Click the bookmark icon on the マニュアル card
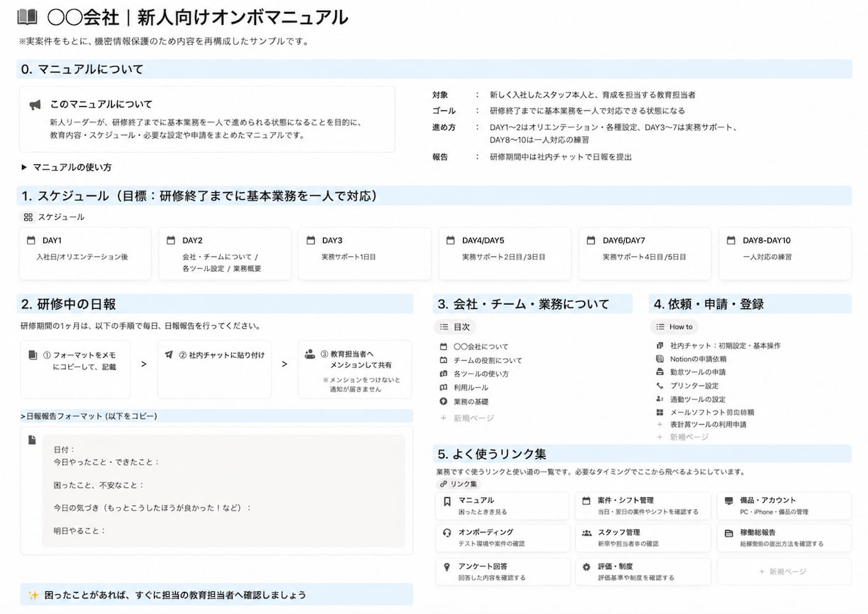 [x=447, y=501]
